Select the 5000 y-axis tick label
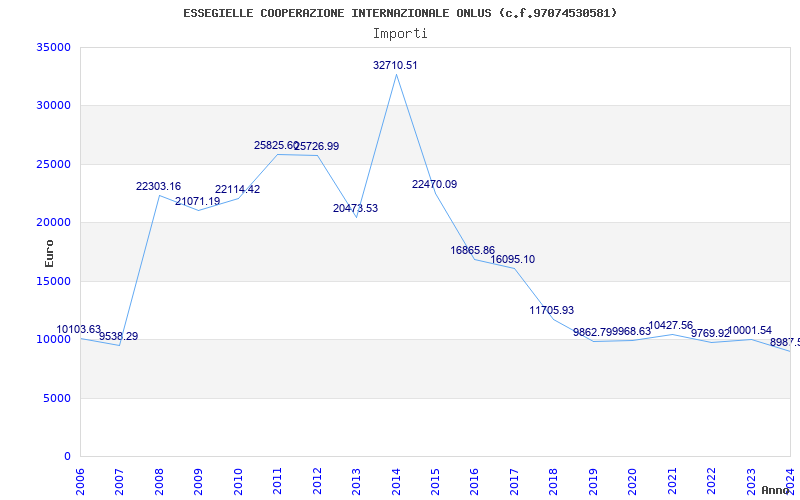Viewport: 800px width, 500px height. click(56, 398)
